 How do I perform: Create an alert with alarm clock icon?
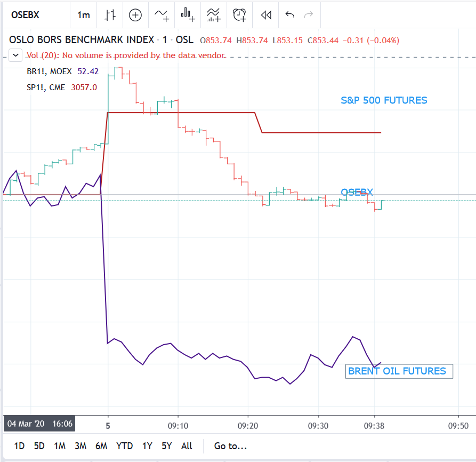point(239,15)
